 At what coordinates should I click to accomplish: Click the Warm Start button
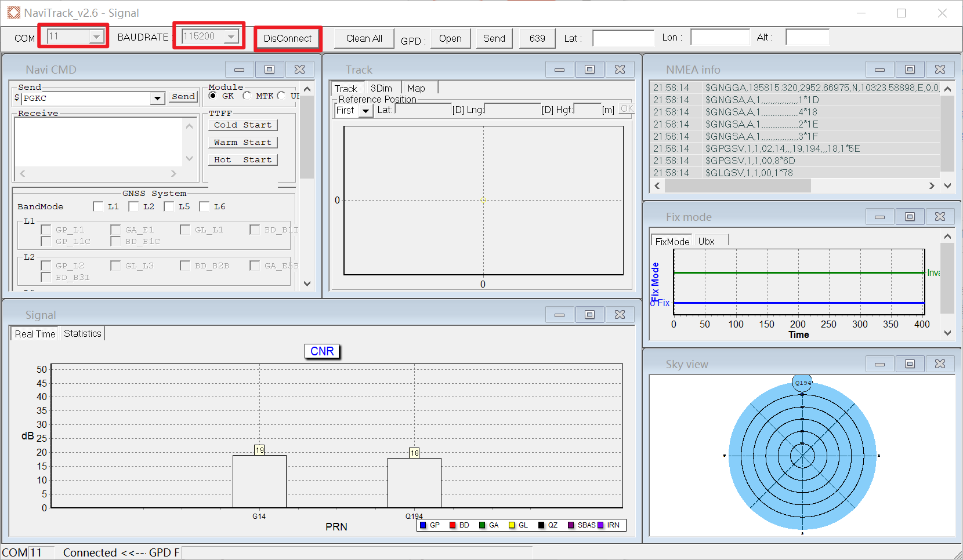[243, 142]
